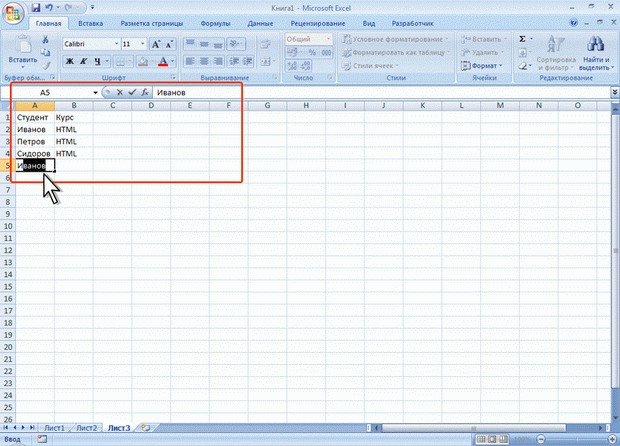Cancel the entry with the X button
620x446 pixels.
point(120,92)
